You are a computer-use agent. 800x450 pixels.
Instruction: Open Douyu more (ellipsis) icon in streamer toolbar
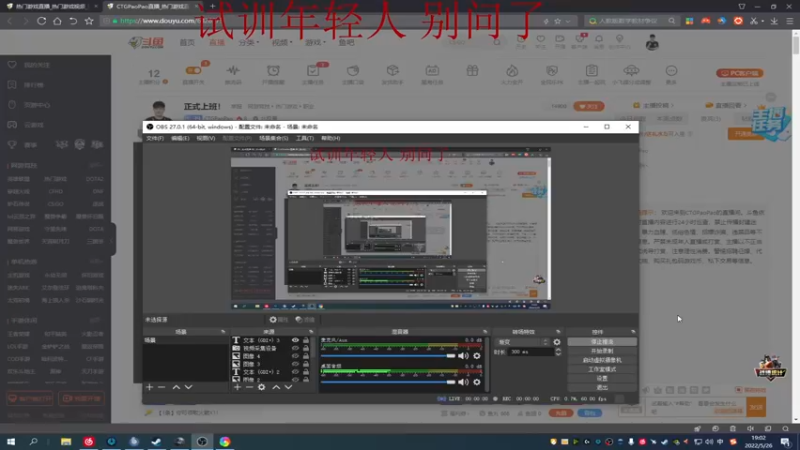[671, 70]
